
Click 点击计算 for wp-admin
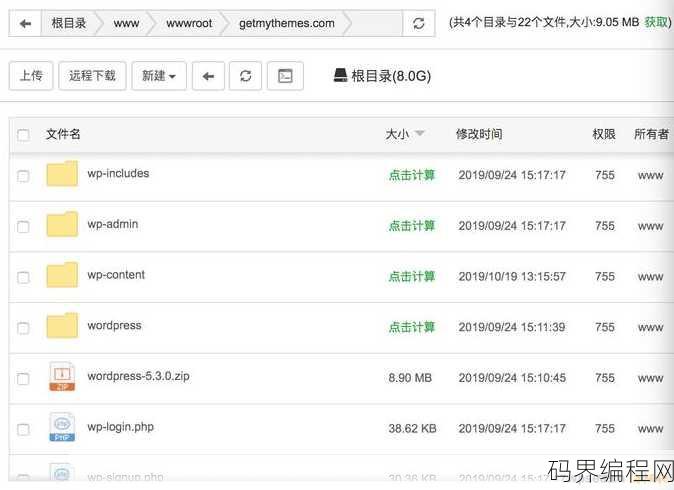412,226
